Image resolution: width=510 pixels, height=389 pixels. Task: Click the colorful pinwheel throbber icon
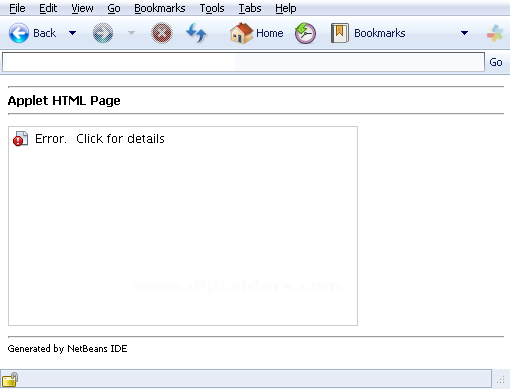click(495, 33)
